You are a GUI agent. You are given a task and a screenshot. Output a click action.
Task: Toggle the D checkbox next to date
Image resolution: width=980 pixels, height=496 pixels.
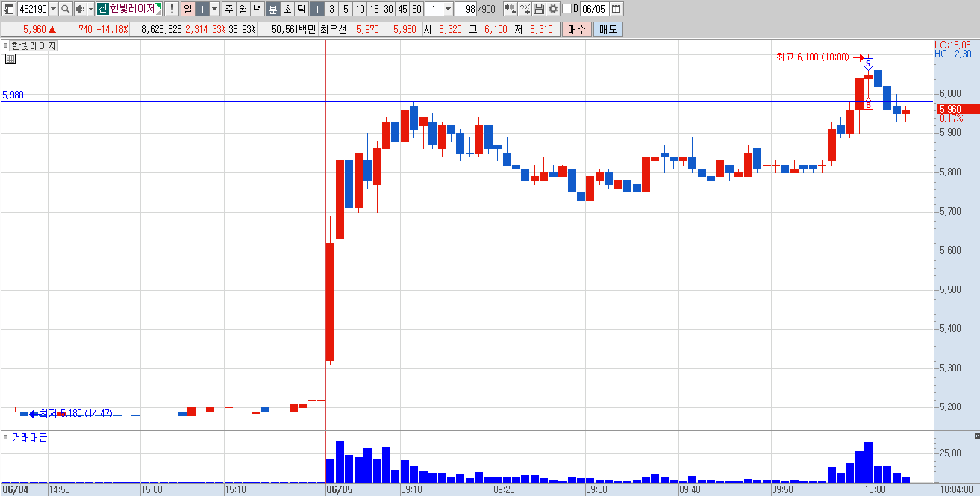[x=567, y=9]
